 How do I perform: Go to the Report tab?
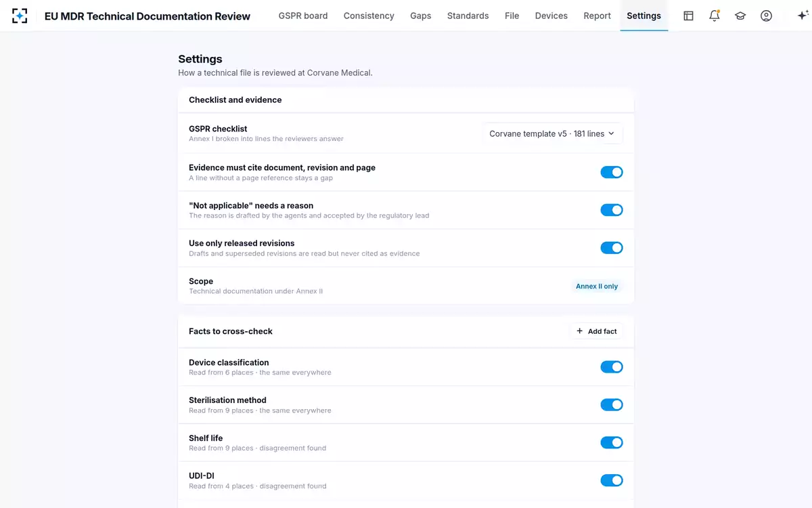(x=597, y=16)
